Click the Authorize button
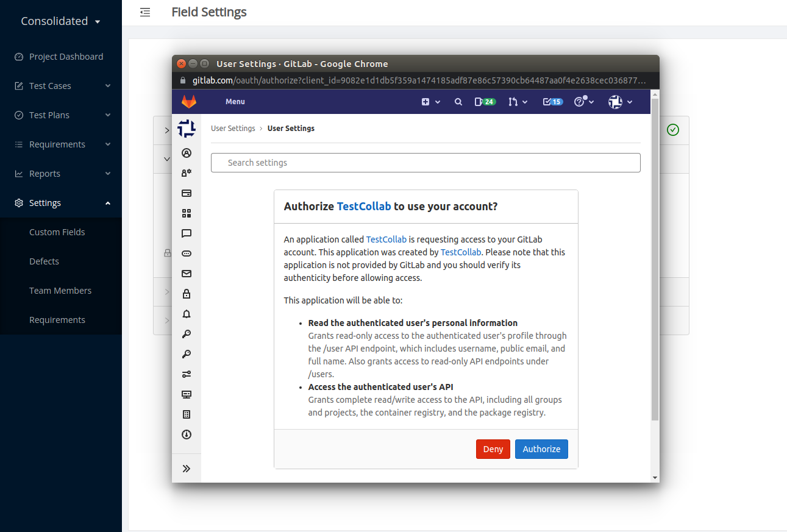 coord(541,449)
